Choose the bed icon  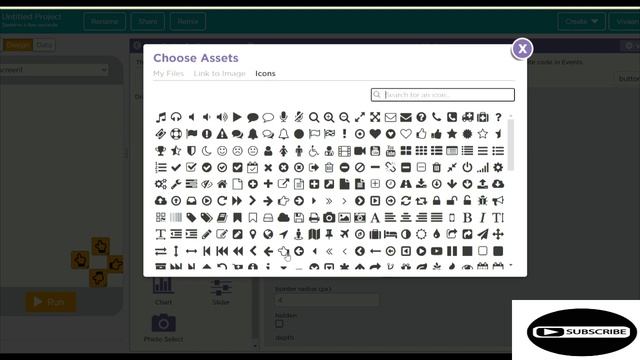pyautogui.click(x=390, y=234)
